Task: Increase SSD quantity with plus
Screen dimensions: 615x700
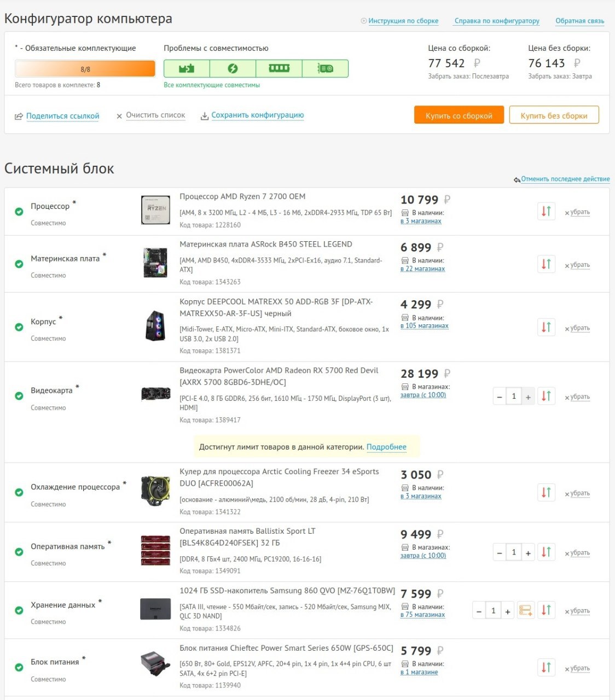Action: pyautogui.click(x=508, y=611)
